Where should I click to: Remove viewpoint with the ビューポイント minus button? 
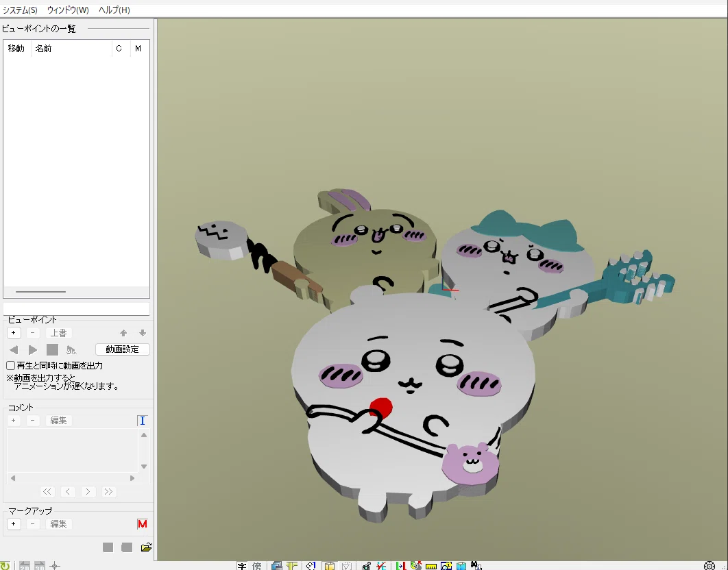(x=32, y=333)
